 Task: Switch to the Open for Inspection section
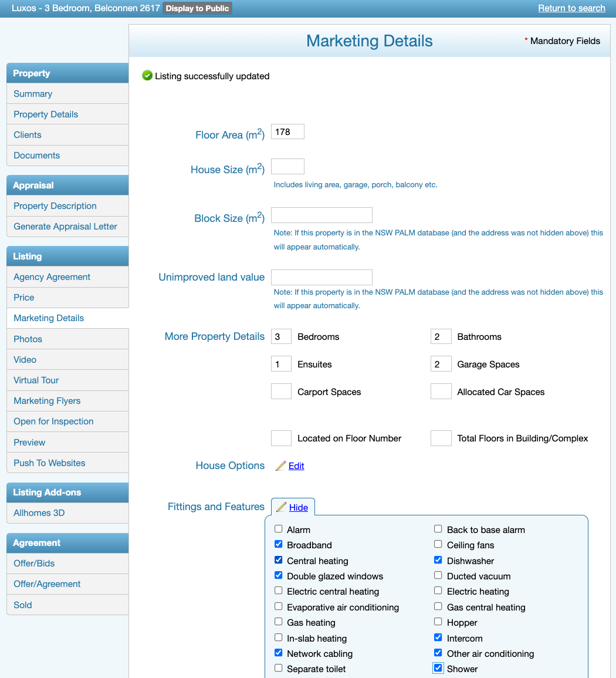pyautogui.click(x=53, y=421)
